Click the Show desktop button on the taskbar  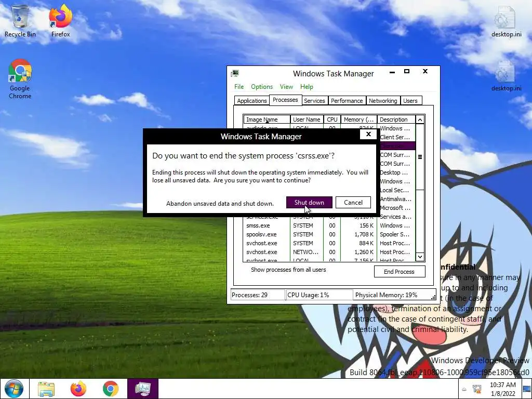(527, 389)
